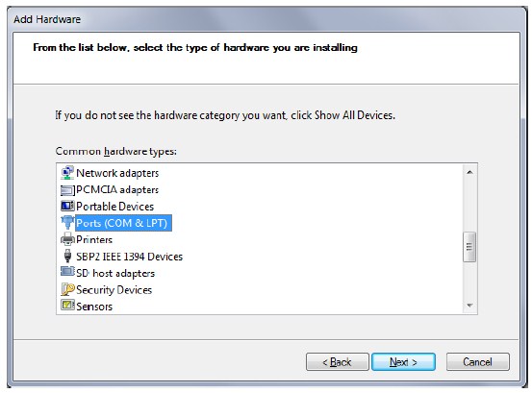
Task: Go to the next step with Next
Action: 403,362
